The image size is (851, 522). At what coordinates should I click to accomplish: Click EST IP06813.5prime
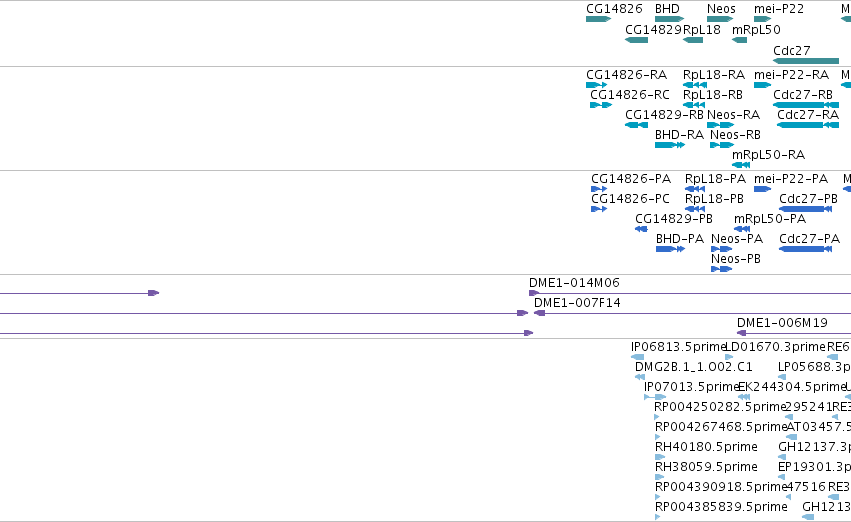click(637, 357)
